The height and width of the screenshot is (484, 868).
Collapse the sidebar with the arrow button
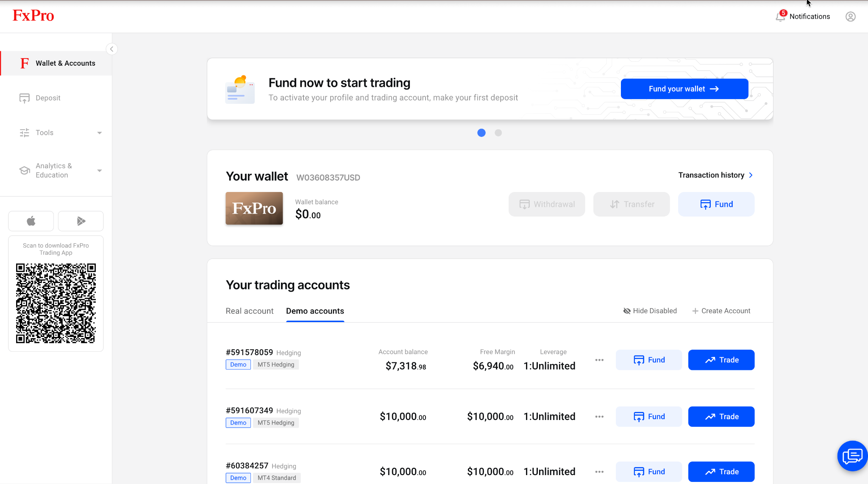pos(111,49)
